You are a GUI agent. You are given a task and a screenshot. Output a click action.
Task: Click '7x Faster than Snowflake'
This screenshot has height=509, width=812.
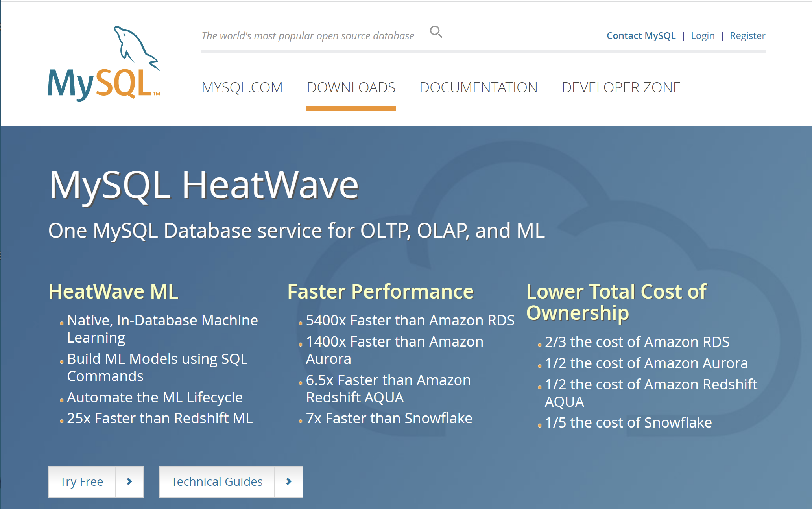389,418
